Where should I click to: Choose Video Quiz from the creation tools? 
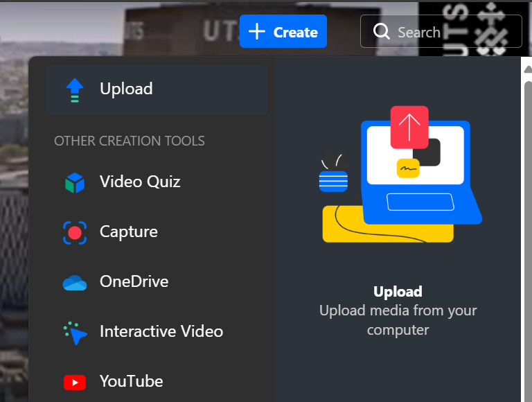pos(140,182)
